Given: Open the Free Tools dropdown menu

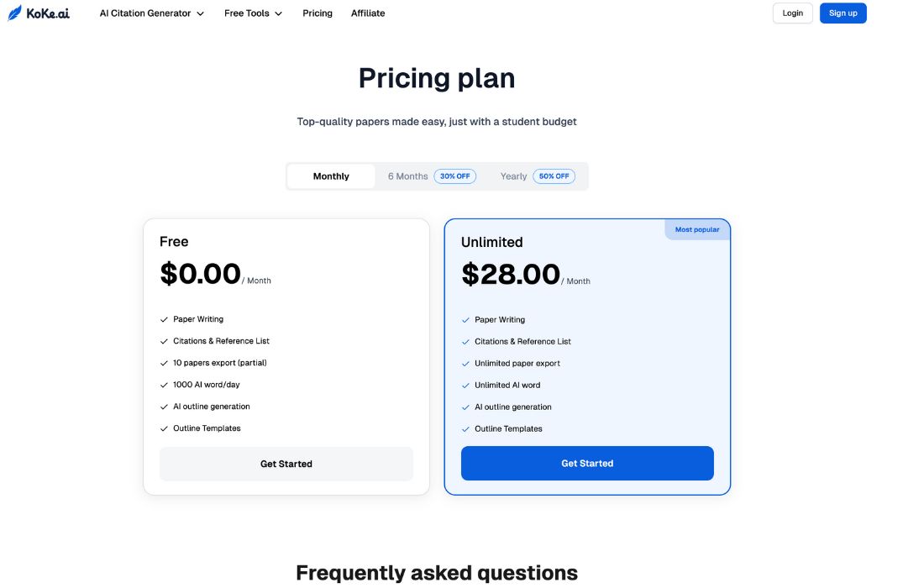Looking at the screenshot, I should (x=247, y=13).
